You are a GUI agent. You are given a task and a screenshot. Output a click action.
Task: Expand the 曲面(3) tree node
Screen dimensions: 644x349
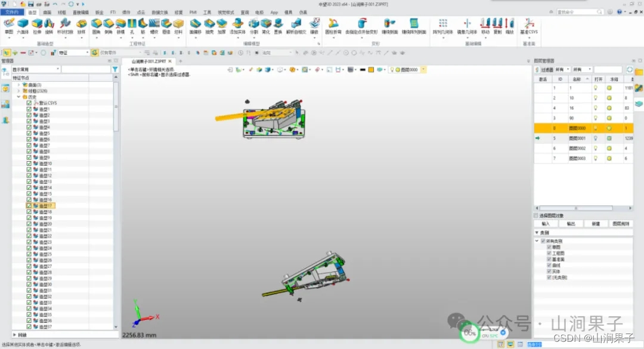pyautogui.click(x=18, y=85)
